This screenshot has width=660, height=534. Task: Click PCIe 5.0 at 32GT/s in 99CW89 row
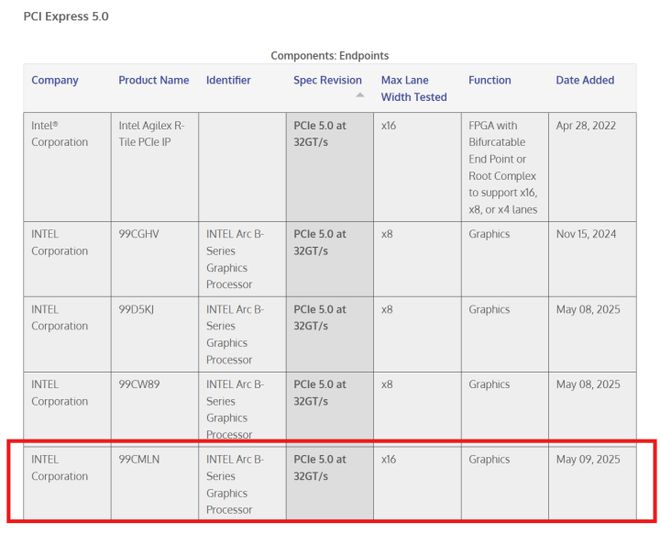(320, 393)
